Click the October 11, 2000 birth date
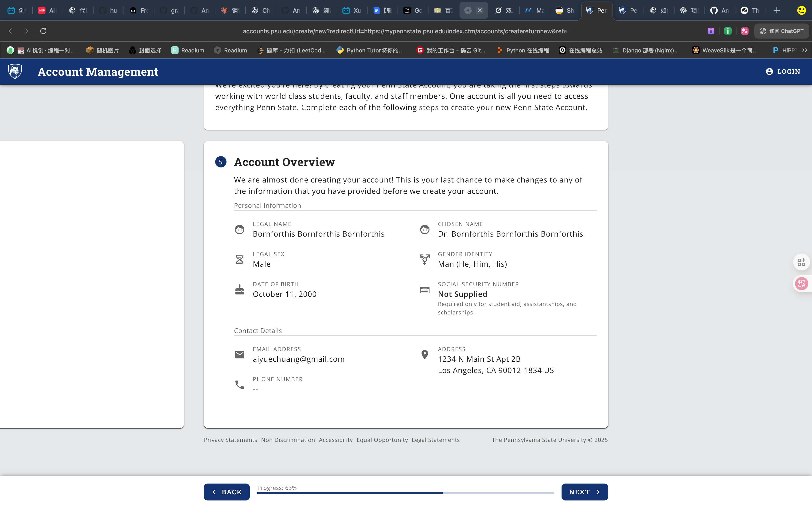This screenshot has height=508, width=812. [x=285, y=294]
